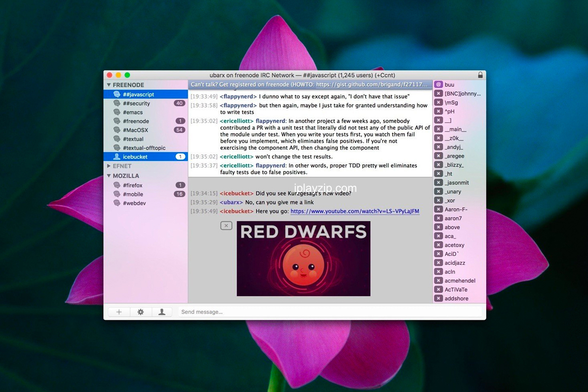Hide the inline Red Dwarfs preview
The height and width of the screenshot is (392, 588).
(226, 225)
